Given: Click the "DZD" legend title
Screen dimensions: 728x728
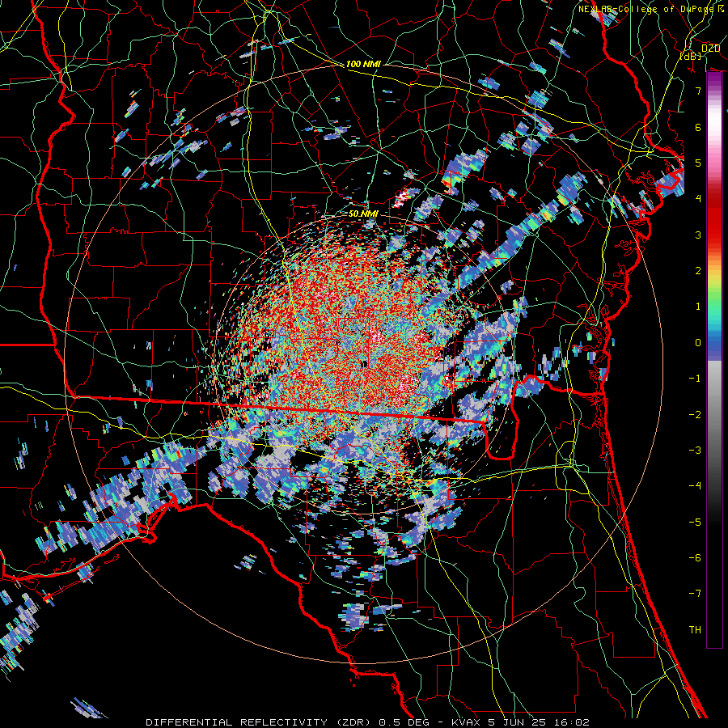Looking at the screenshot, I should [710, 49].
